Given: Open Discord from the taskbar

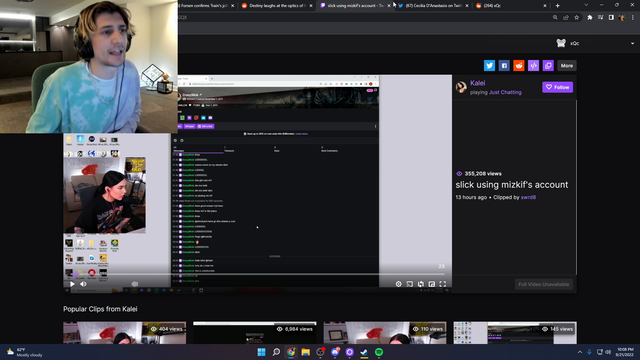Looking at the screenshot, I should [335, 352].
